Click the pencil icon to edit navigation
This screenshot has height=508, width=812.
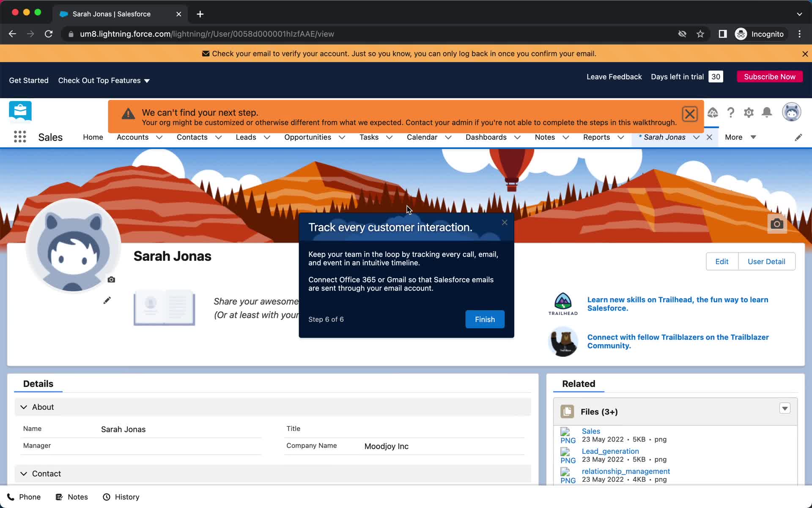pyautogui.click(x=798, y=138)
